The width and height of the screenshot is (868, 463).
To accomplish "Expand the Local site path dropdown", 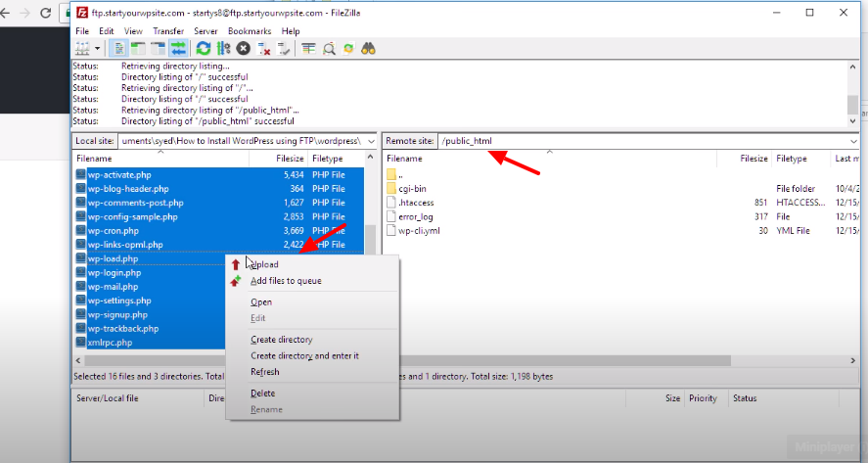I will coord(371,141).
